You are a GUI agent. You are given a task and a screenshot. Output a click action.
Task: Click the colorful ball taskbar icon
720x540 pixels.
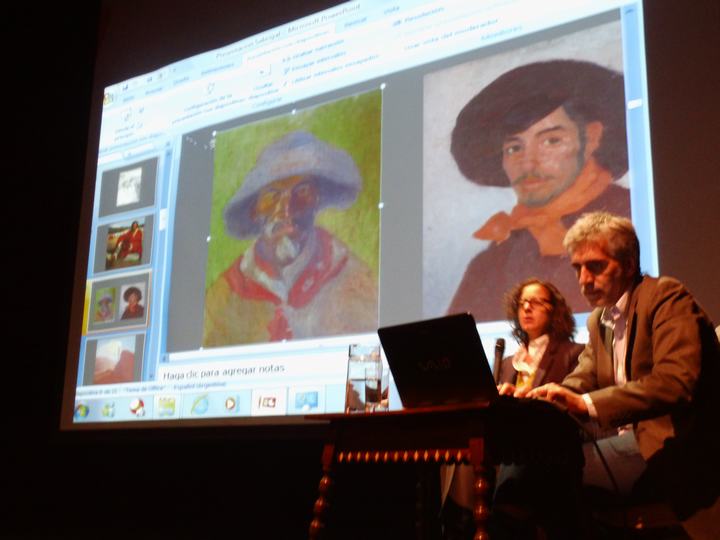pos(137,407)
